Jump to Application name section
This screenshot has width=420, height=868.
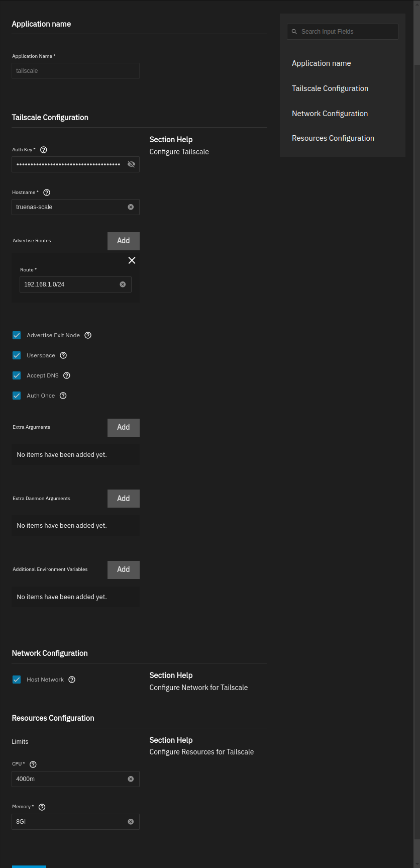tap(322, 63)
